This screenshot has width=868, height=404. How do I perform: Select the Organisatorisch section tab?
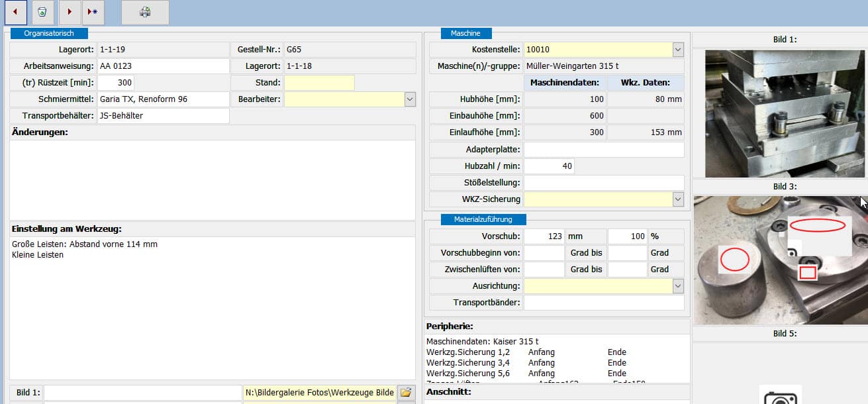point(49,33)
